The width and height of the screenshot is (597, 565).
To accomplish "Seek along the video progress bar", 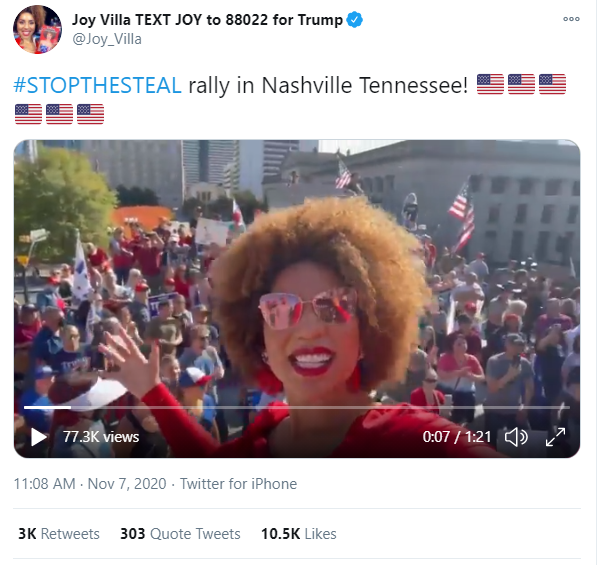I will (x=297, y=407).
